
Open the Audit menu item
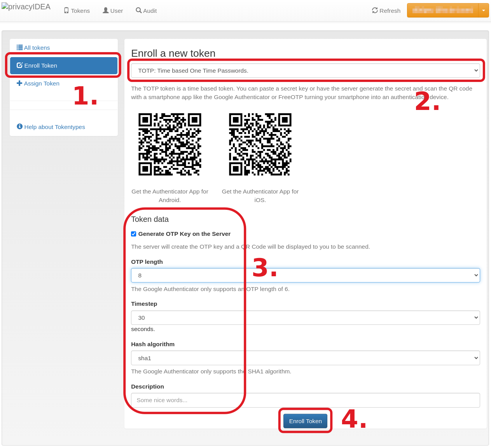pyautogui.click(x=147, y=10)
